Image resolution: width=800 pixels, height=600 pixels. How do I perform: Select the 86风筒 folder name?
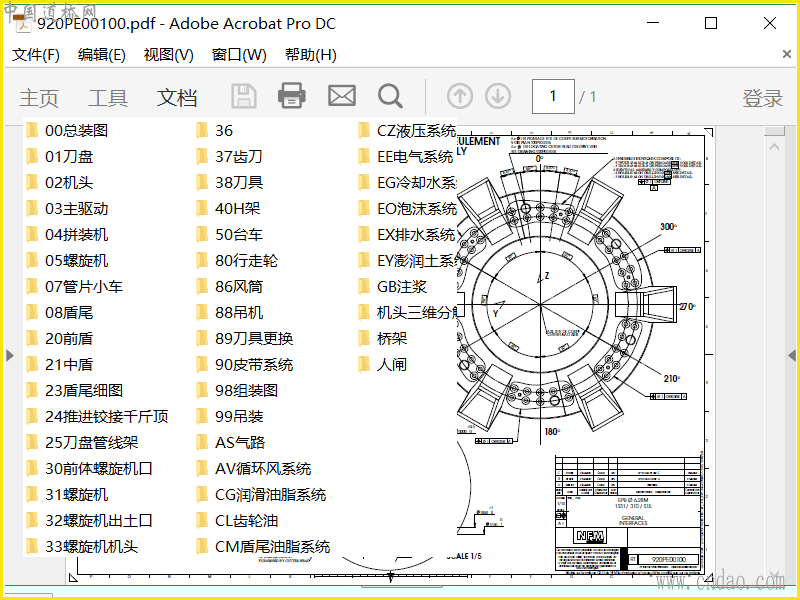pyautogui.click(x=239, y=287)
